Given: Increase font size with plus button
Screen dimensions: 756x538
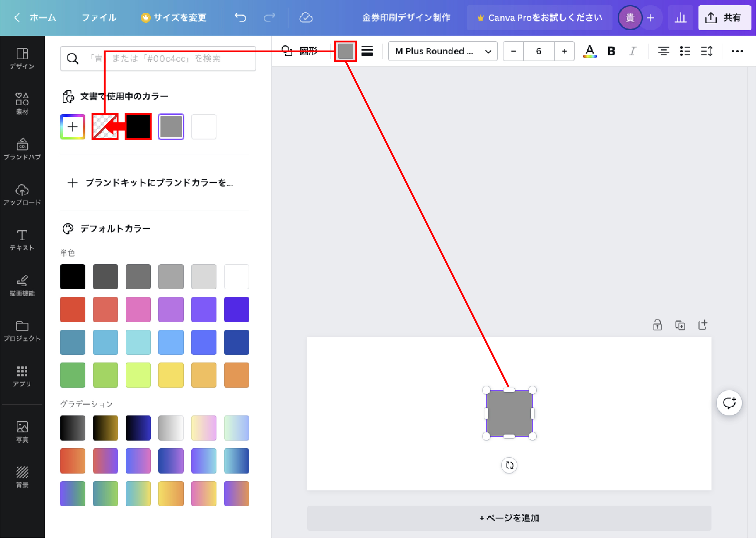Looking at the screenshot, I should (564, 51).
